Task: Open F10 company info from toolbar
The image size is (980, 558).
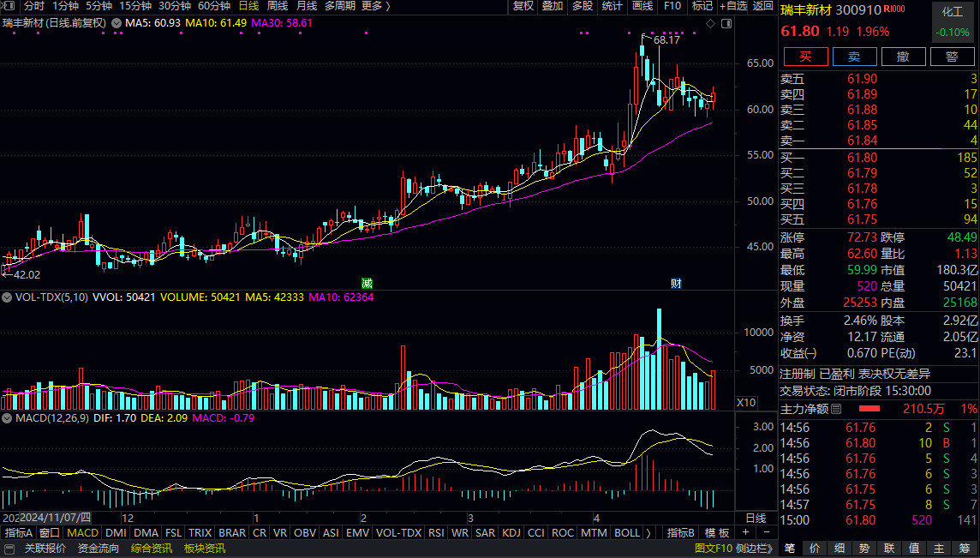Action: tap(672, 6)
